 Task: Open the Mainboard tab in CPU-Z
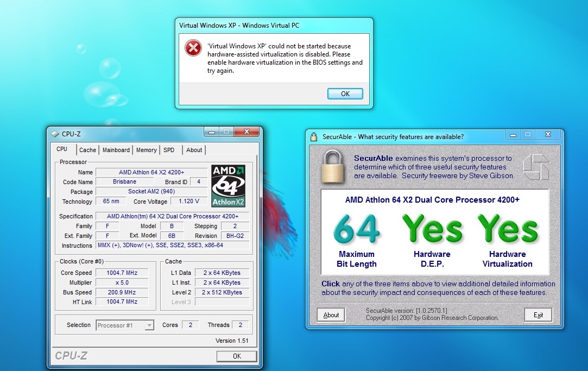(x=116, y=150)
